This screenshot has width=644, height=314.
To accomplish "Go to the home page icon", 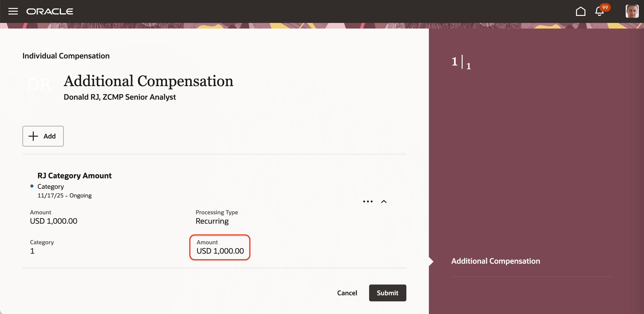I will [x=581, y=11].
